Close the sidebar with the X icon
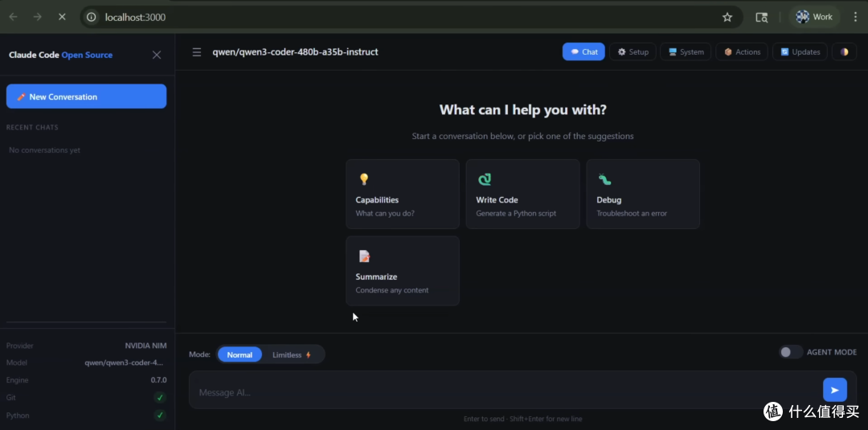This screenshot has width=868, height=430. click(x=157, y=55)
